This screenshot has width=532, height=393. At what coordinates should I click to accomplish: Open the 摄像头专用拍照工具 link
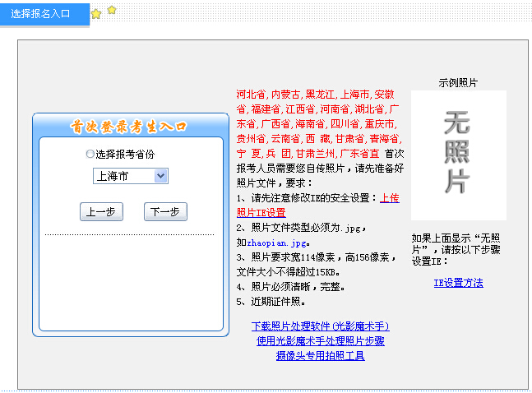point(320,356)
